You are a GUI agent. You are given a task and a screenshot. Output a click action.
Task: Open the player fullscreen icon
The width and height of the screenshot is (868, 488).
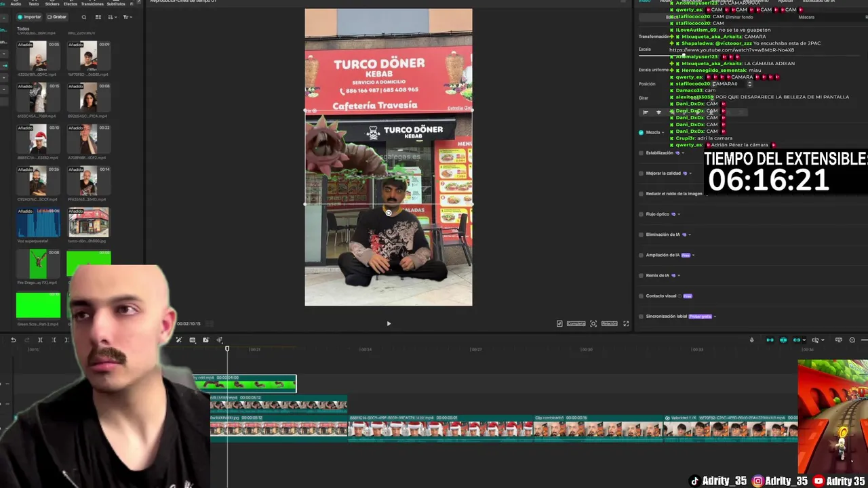coord(626,324)
